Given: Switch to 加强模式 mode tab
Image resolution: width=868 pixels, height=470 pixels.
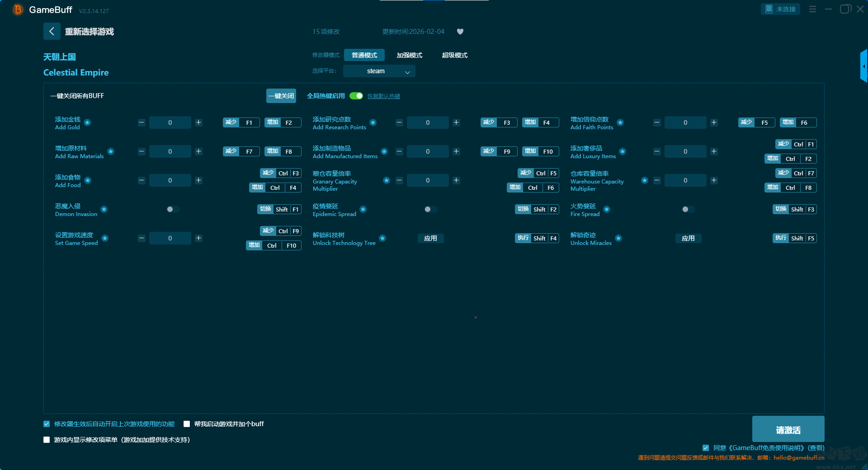Looking at the screenshot, I should 409,55.
